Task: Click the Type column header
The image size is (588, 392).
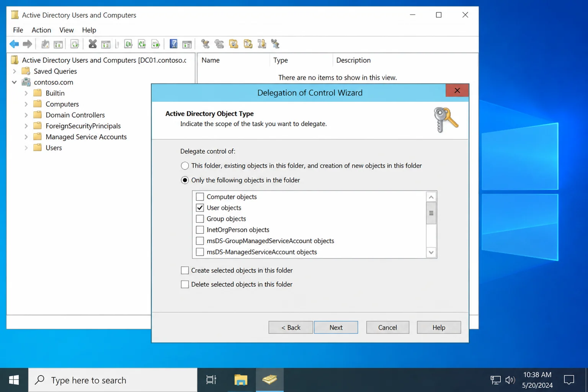Action: click(301, 60)
